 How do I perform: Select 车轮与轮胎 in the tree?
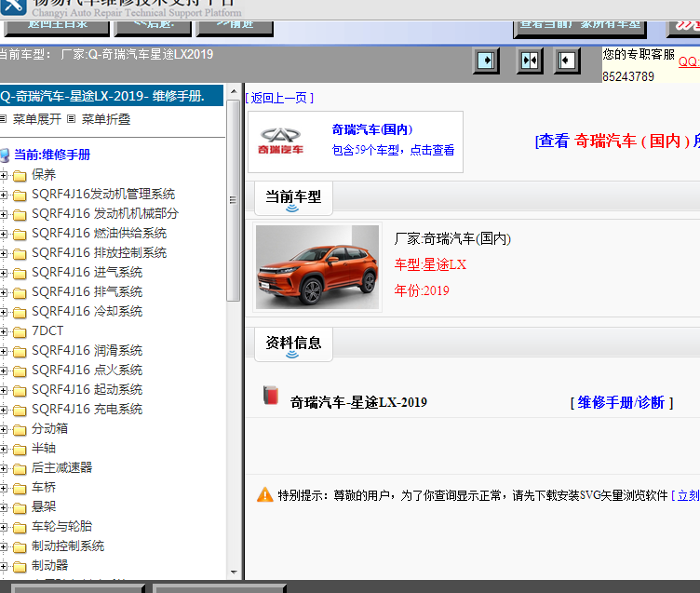[x=62, y=527]
